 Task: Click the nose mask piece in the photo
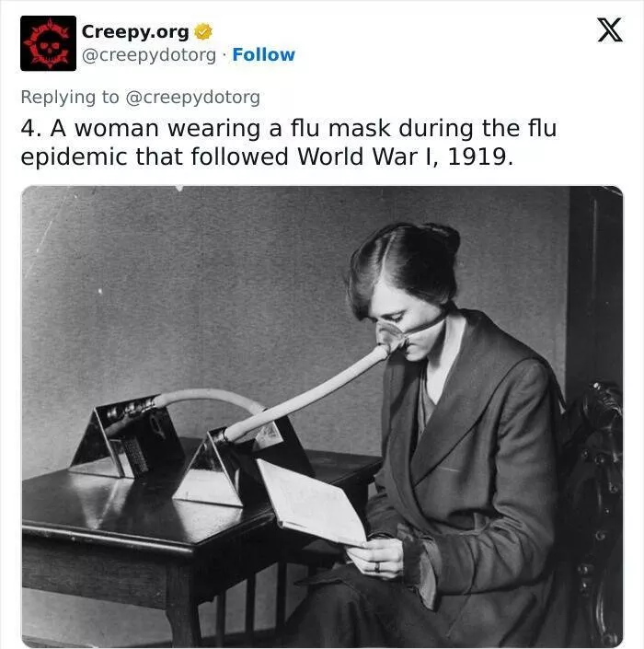click(x=391, y=337)
